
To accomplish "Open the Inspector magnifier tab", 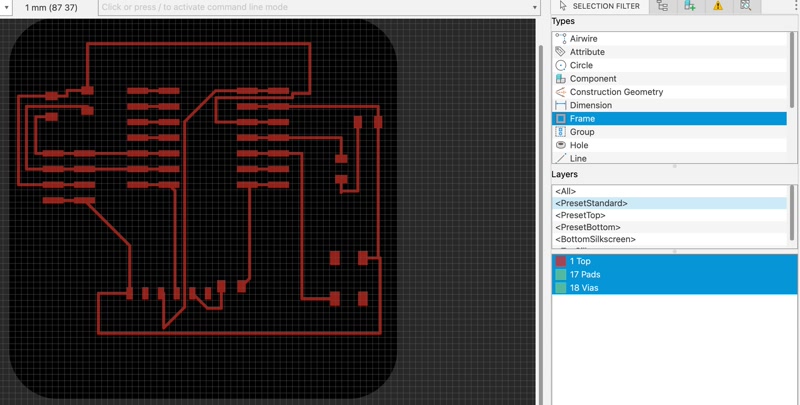I will point(746,6).
